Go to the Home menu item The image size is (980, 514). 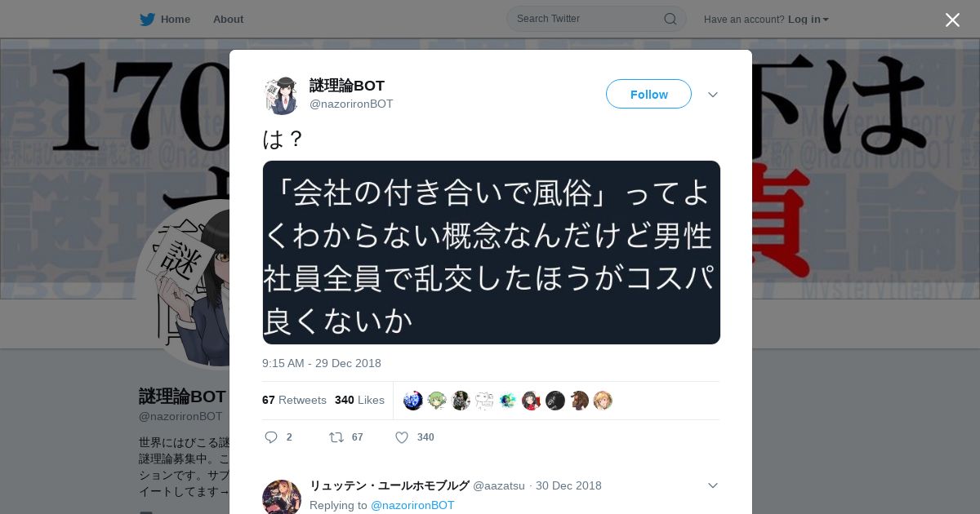(x=165, y=19)
